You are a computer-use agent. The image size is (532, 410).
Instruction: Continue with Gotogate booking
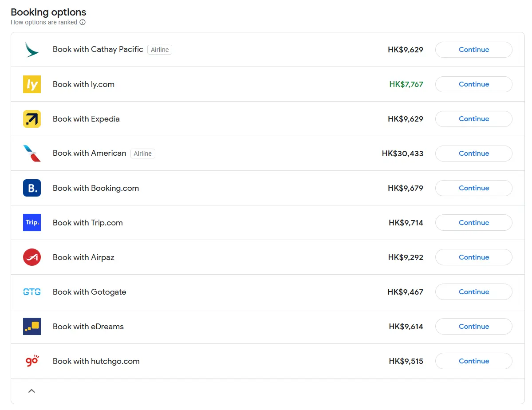(473, 292)
